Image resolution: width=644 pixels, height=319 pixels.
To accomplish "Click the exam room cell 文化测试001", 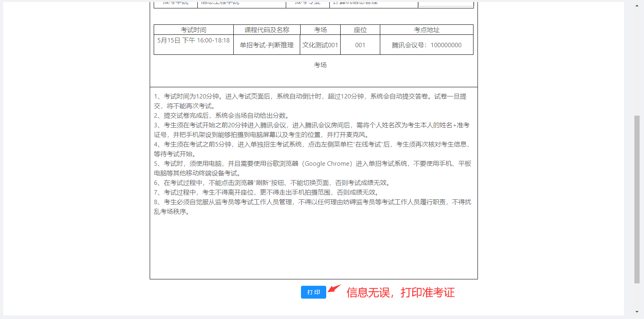I will (320, 45).
